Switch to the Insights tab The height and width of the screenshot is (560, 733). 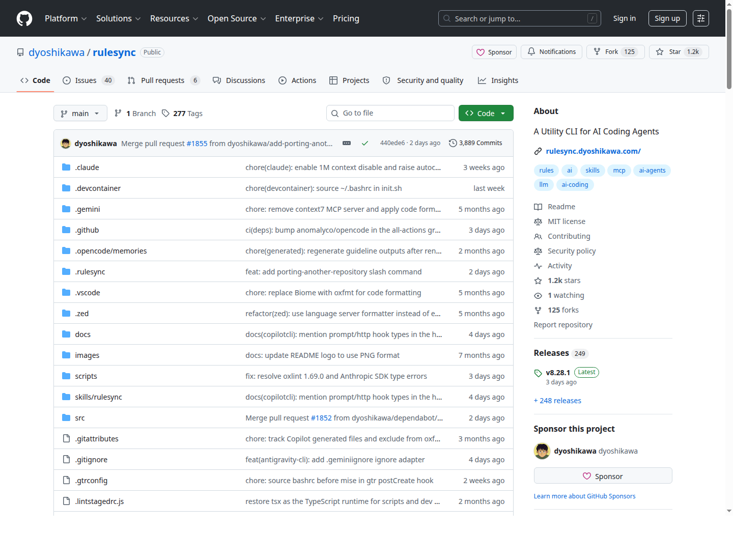(498, 80)
